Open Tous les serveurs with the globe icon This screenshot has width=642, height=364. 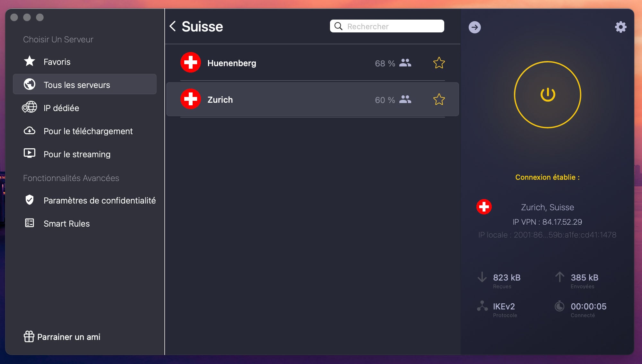click(29, 84)
